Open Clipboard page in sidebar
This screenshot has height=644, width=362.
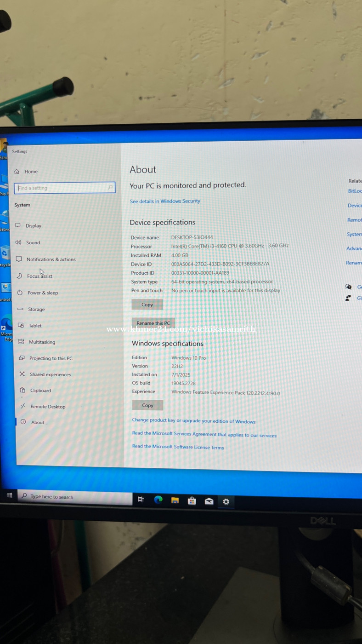[x=40, y=391]
